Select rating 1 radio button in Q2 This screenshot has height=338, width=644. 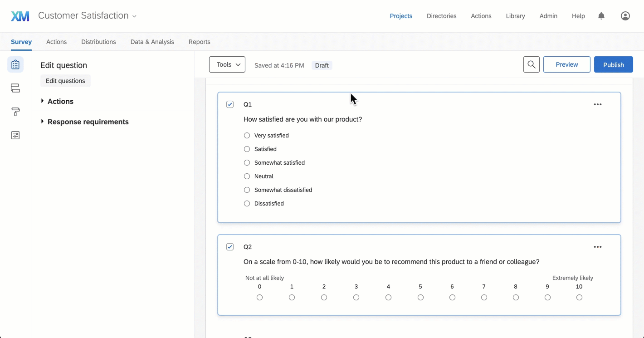click(x=292, y=298)
